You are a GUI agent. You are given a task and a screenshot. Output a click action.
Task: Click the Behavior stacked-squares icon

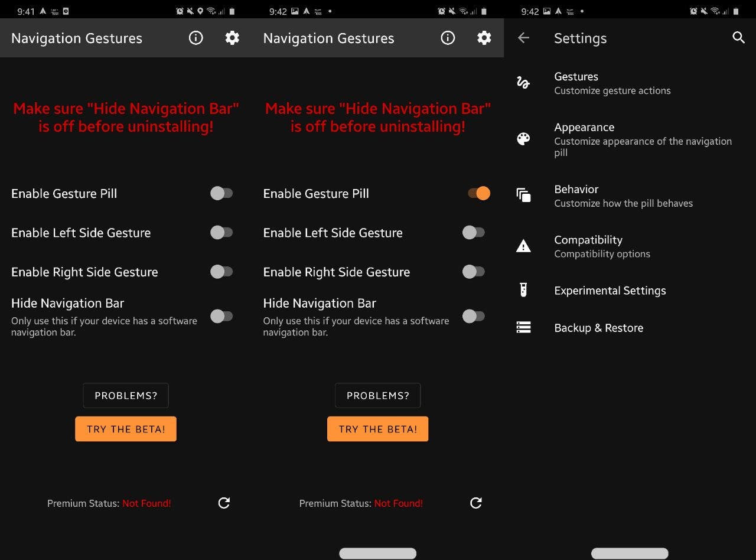[523, 196]
